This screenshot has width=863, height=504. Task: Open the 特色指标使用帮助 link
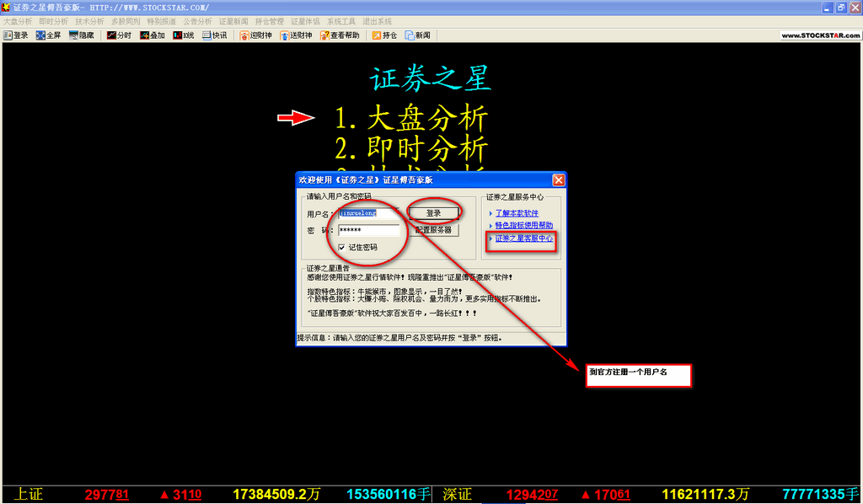pos(523,225)
